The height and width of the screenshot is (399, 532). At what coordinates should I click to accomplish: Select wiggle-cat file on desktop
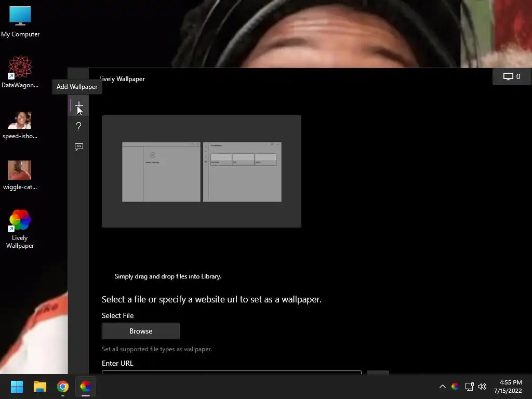coord(20,175)
